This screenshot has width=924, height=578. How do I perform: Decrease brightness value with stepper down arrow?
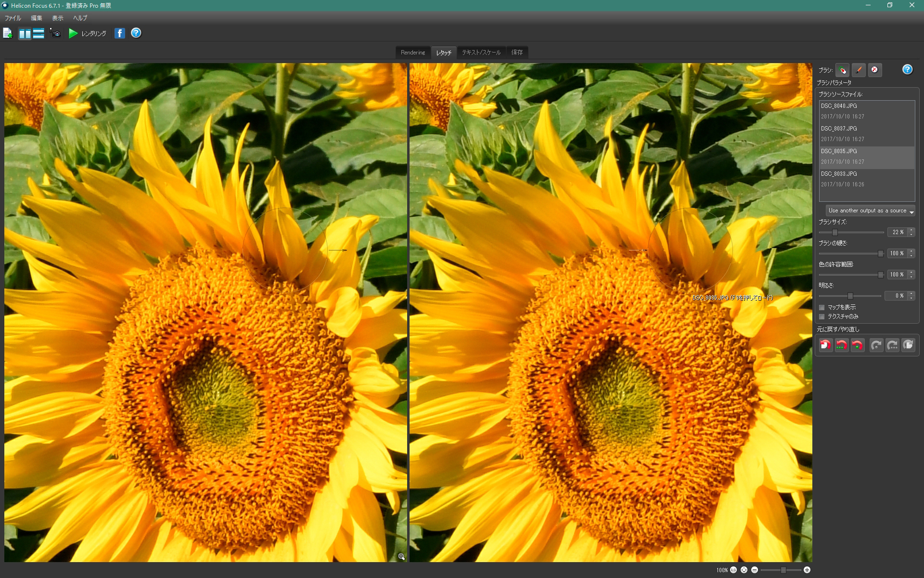[x=911, y=298]
